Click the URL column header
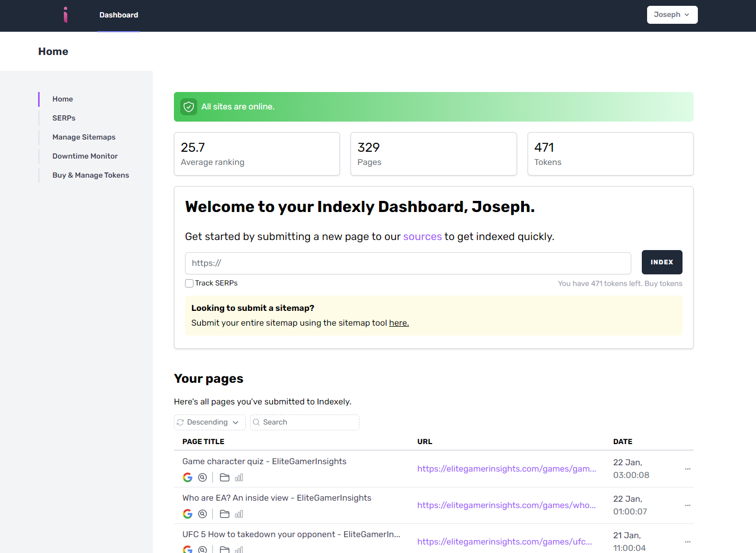This screenshot has height=553, width=756. [x=425, y=441]
